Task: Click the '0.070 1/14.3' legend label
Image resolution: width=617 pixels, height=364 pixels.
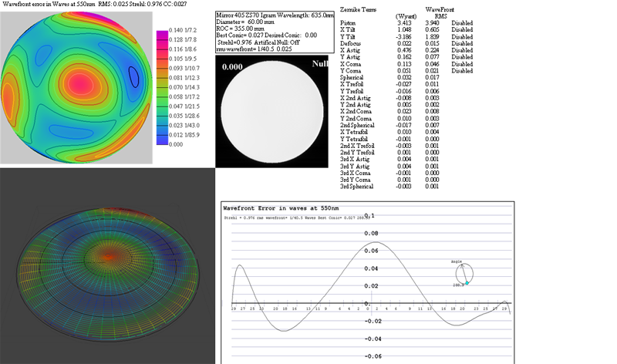Action: [x=184, y=87]
